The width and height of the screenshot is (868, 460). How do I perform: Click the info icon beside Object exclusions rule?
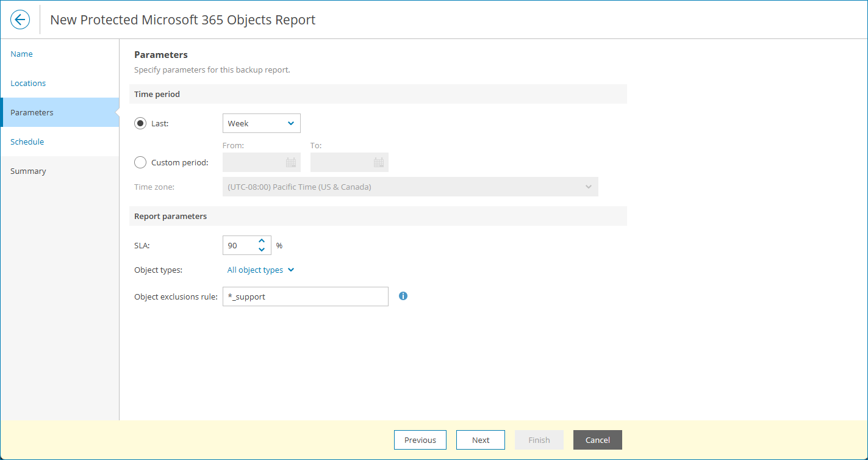tap(403, 296)
